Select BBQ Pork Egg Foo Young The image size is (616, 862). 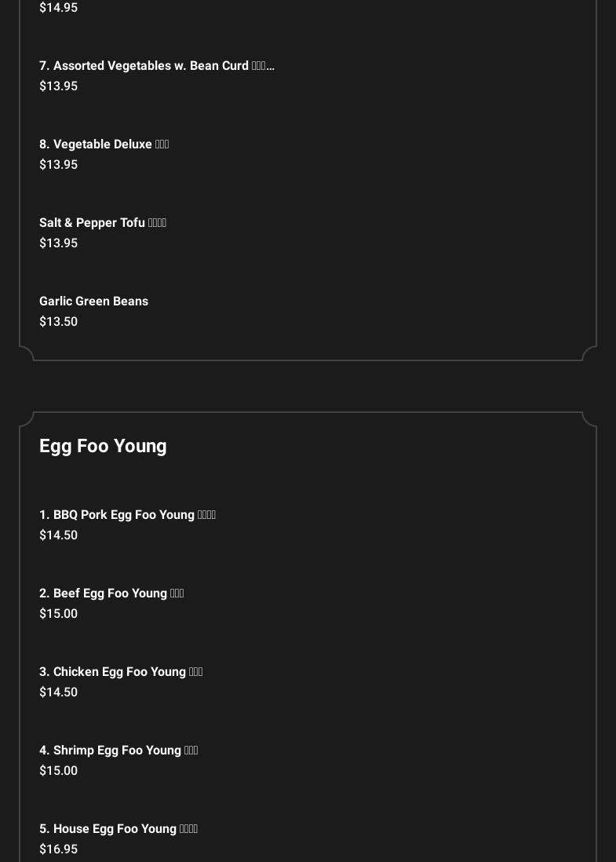coord(127,515)
